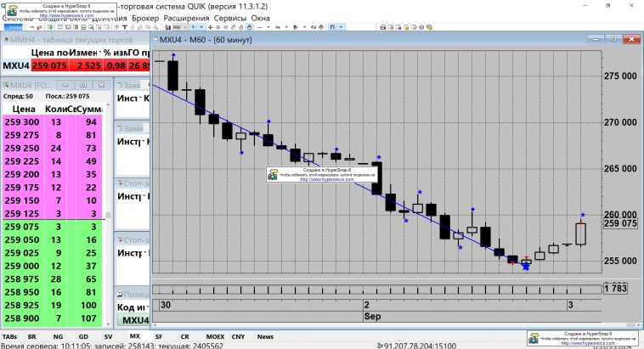Screen dimensions: 644x349
Task: Expand the line type dropdown arrow
Action: point(268,27)
